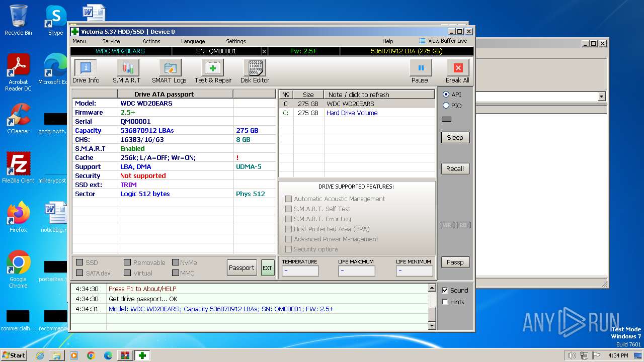Toggle Advanced Power Management checkbox
The image size is (644, 362).
288,239
